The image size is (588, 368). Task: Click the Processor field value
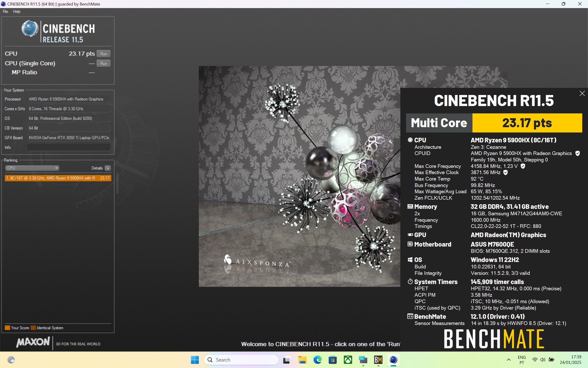[69, 99]
